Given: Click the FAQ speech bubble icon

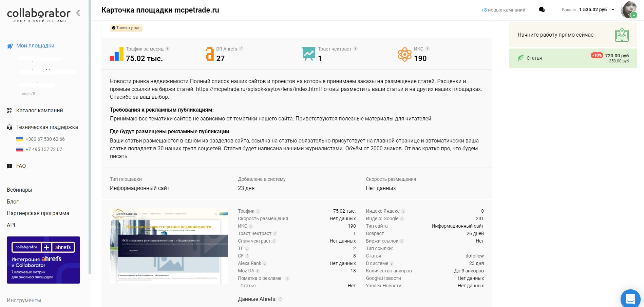Looking at the screenshot, I should (10, 166).
